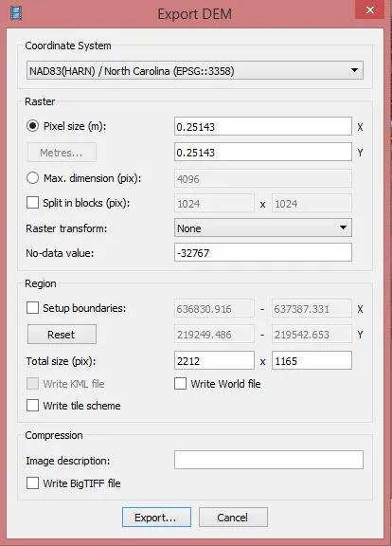Click the pixel size Y input field
This screenshot has height=546, width=392.
coord(263,152)
